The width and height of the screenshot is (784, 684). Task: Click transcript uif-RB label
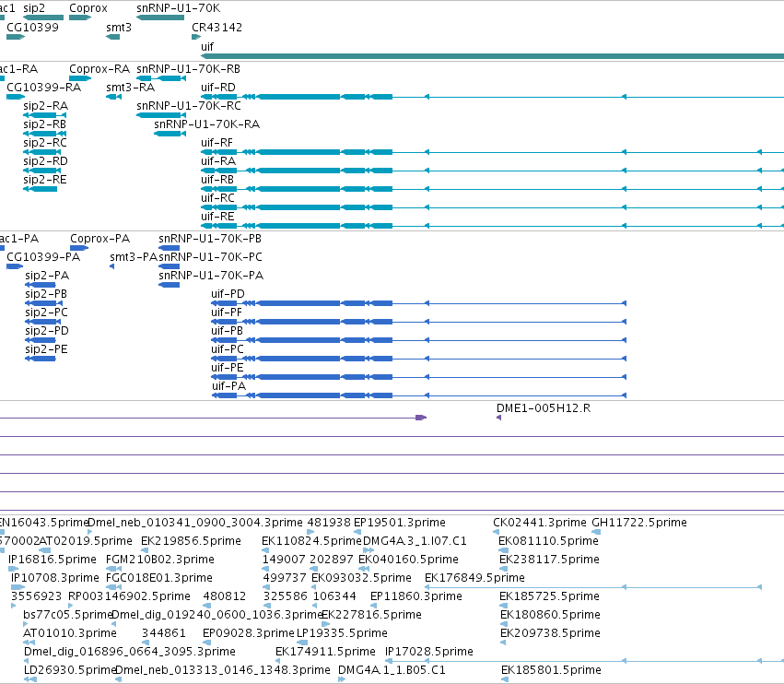(x=217, y=180)
